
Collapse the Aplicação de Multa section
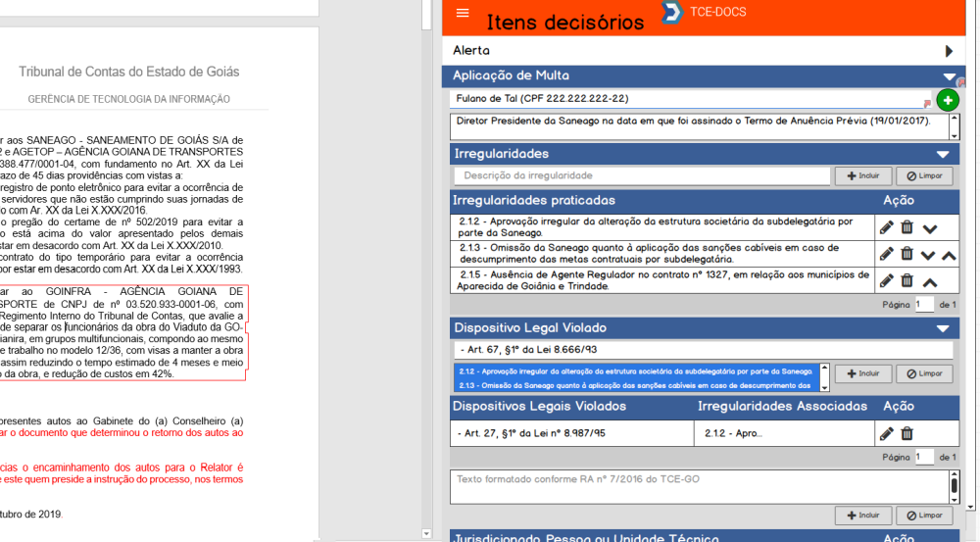(947, 76)
